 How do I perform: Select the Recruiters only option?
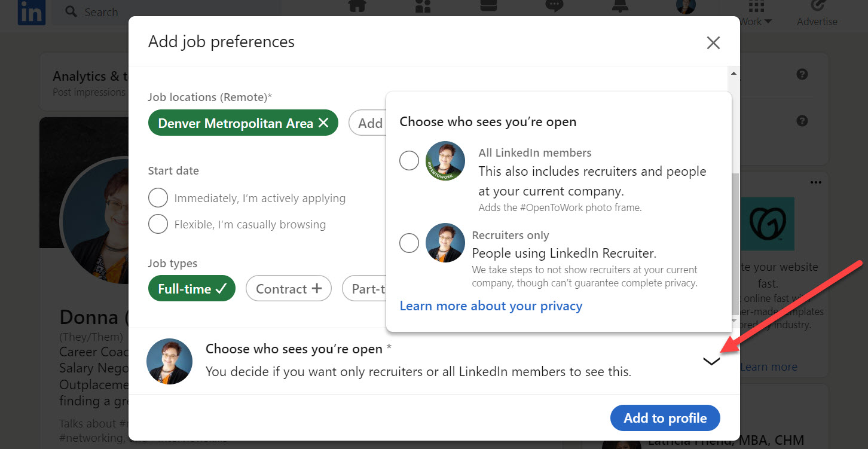[409, 243]
